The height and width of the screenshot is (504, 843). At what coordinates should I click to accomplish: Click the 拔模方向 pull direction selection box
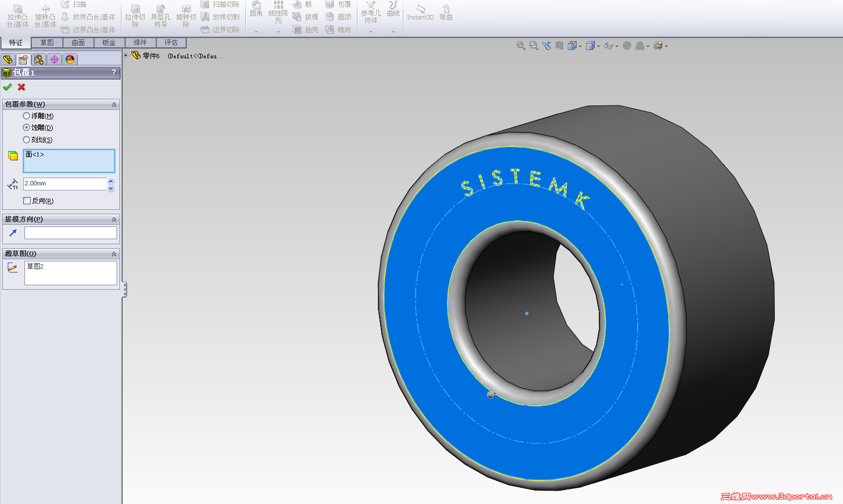pyautogui.click(x=70, y=233)
